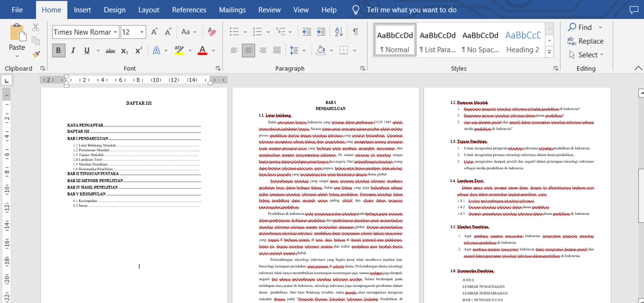Apply the No Spacing style
644x303 pixels.
click(x=480, y=40)
